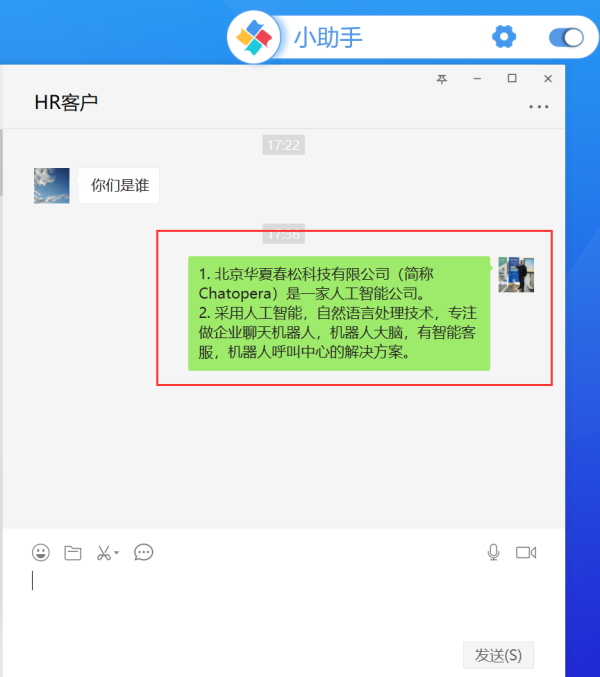
Task: Open the send file folder icon
Action: pos(73,553)
